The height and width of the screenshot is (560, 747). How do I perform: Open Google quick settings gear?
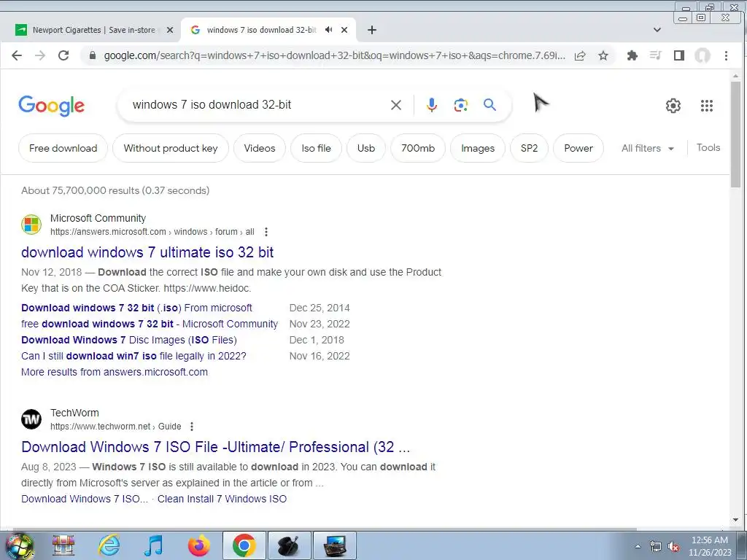point(673,106)
